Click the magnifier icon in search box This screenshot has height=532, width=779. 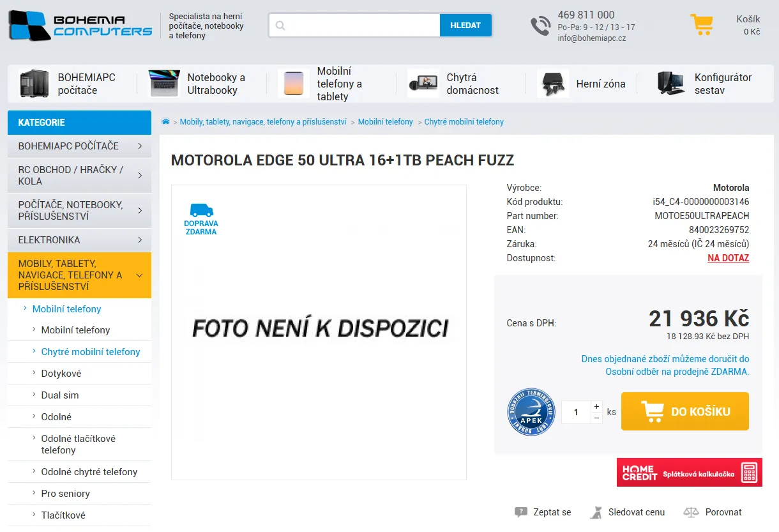[280, 26]
